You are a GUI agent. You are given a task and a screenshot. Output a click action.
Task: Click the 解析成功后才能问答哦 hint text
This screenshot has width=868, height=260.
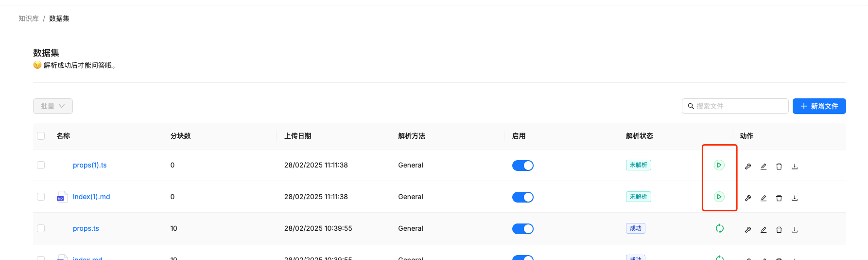pyautogui.click(x=80, y=65)
